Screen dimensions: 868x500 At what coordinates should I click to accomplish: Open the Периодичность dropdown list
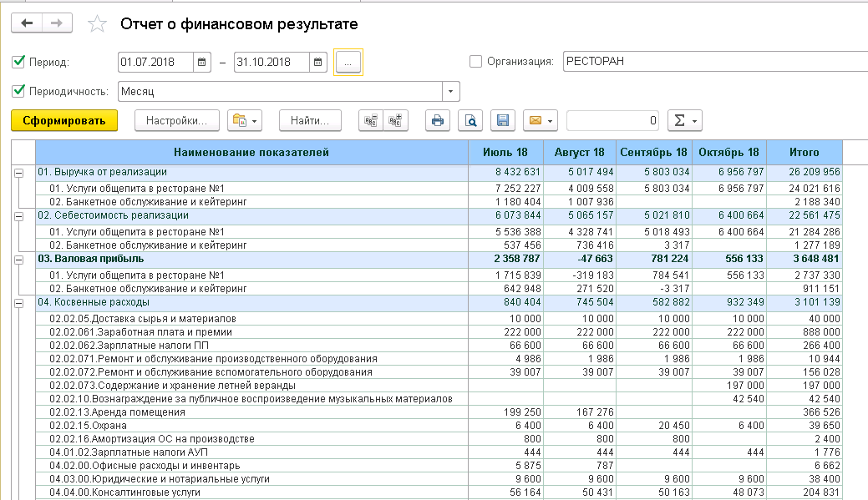(451, 91)
